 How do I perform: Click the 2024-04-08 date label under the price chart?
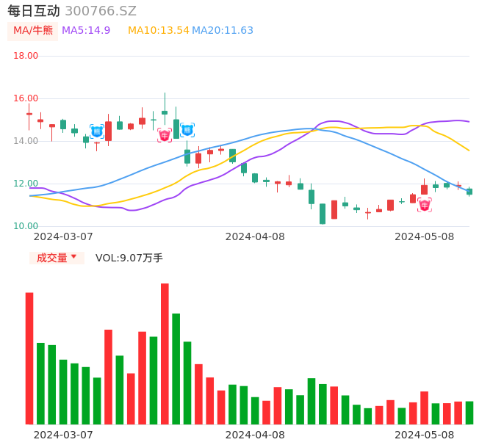coord(255,236)
